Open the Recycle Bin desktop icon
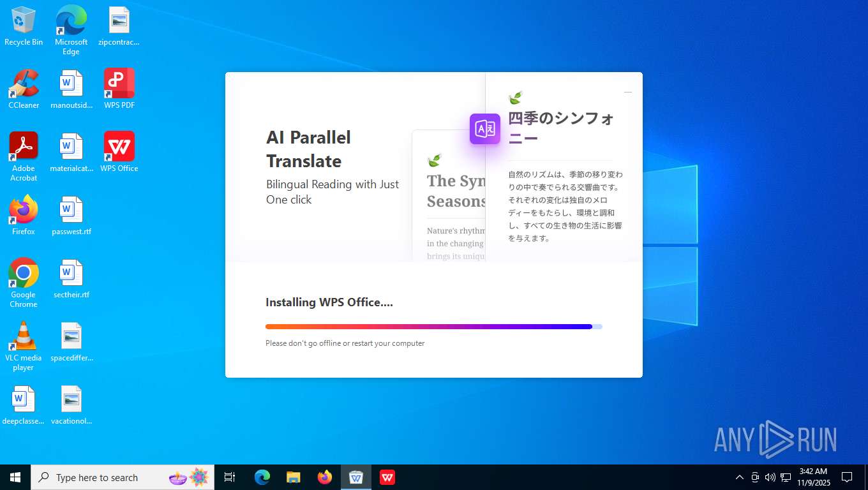868x490 pixels. coord(24,26)
